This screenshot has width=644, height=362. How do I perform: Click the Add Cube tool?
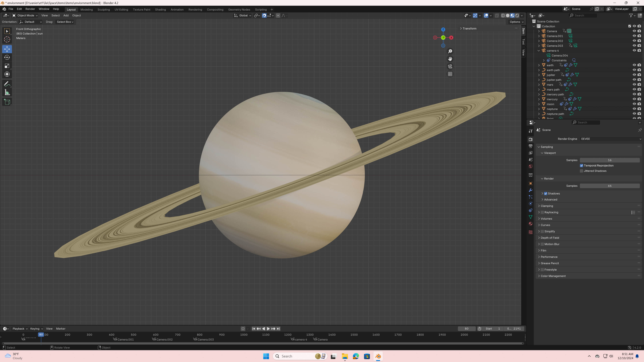(7, 102)
